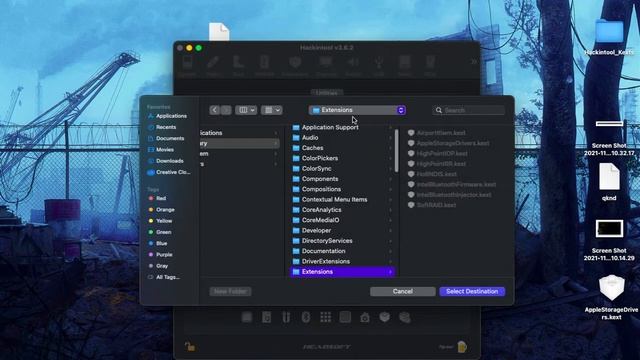Screen dimensions: 640x360
Task: Select the qknd file on the desktop
Action: point(609,182)
